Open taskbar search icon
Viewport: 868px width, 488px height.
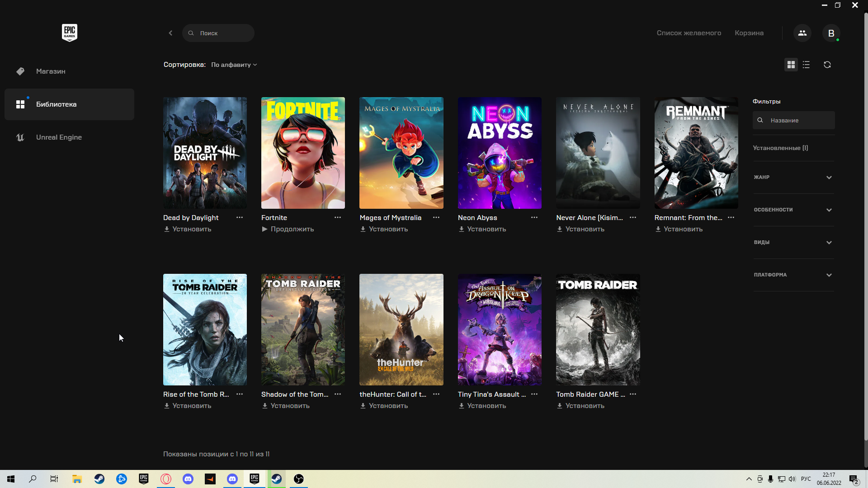tap(33, 479)
